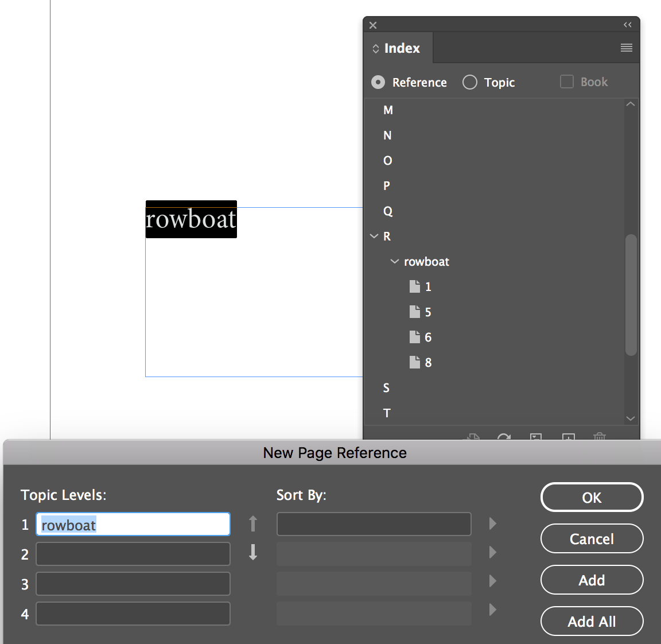
Task: Select the Index panel tab
Action: click(398, 48)
